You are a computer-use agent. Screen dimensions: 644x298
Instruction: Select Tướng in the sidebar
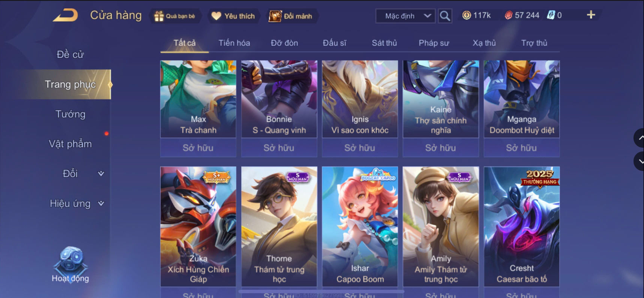click(x=70, y=114)
